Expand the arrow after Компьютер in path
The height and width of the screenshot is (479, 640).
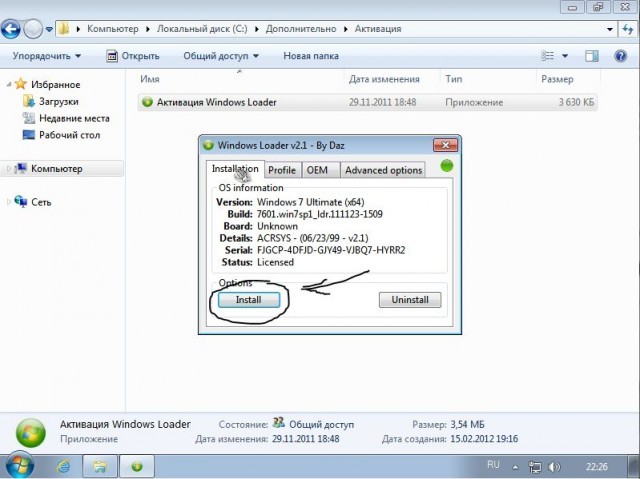tap(148, 29)
